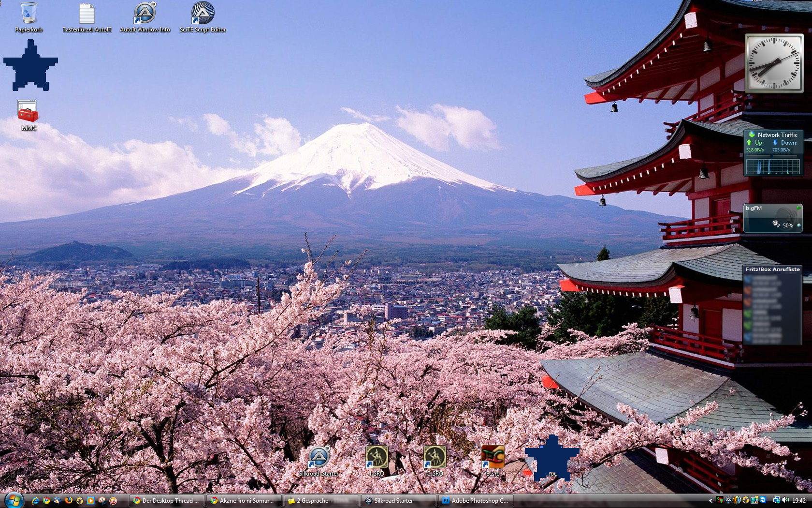Open SciTE Script Editor shortcut
This screenshot has height=508, width=812.
tap(203, 14)
